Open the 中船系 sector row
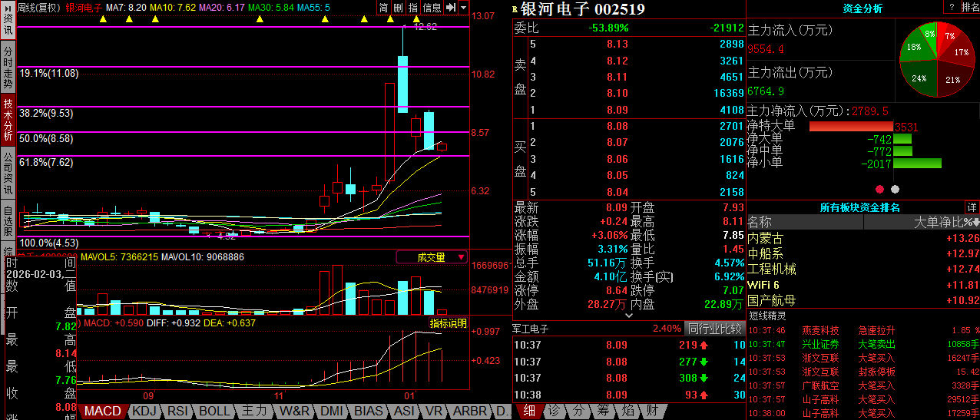This screenshot has height=420, width=980. [863, 254]
